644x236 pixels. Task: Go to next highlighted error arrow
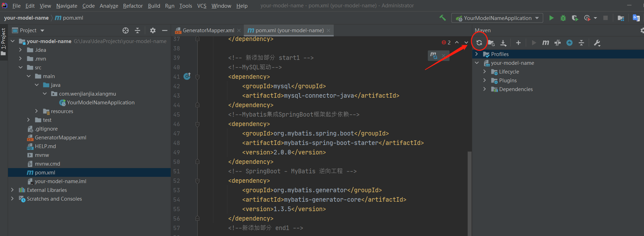(x=466, y=42)
